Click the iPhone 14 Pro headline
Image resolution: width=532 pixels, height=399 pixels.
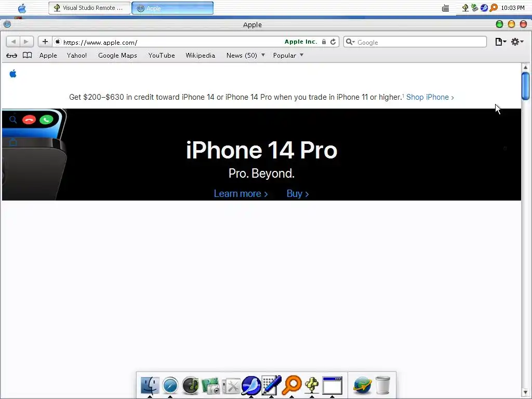262,150
